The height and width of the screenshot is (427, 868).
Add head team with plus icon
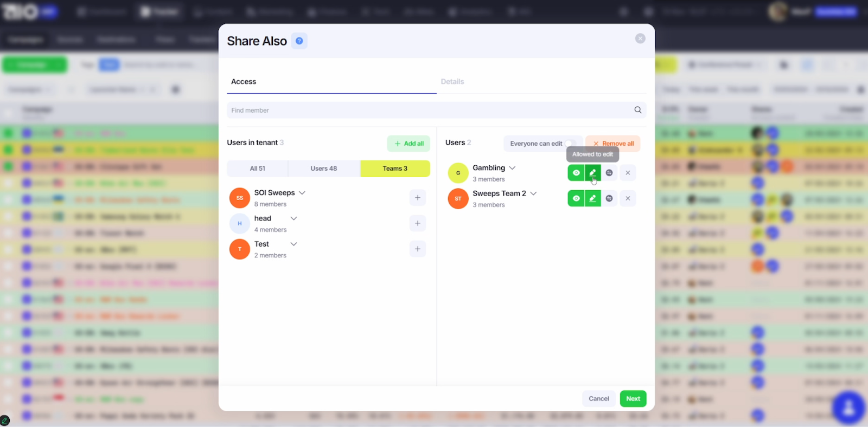(417, 223)
